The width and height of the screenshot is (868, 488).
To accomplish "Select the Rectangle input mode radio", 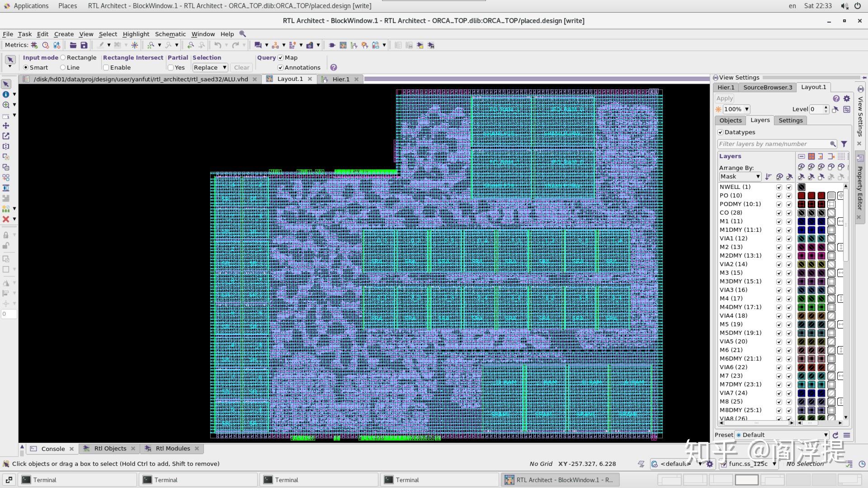I will 63,58.
